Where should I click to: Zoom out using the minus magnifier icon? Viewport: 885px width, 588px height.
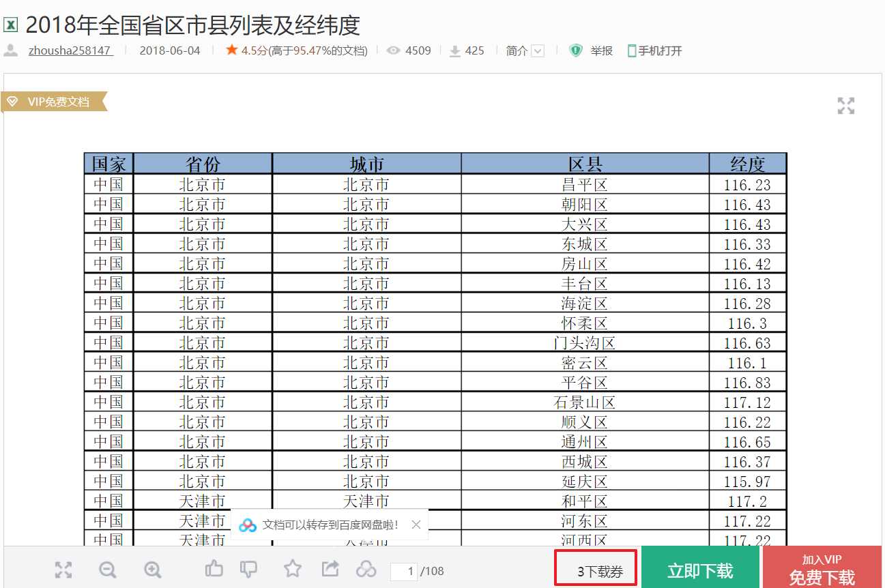(x=107, y=570)
